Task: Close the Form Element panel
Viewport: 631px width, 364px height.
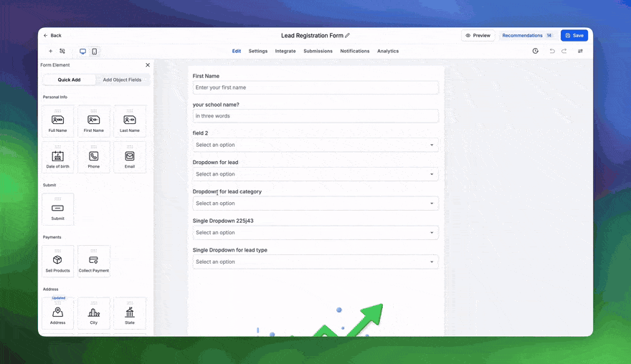Action: 148,64
